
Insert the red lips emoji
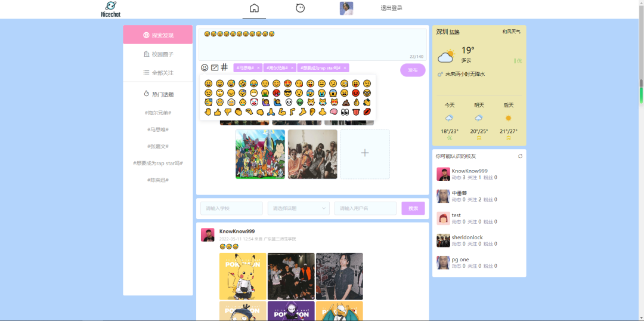[367, 112]
